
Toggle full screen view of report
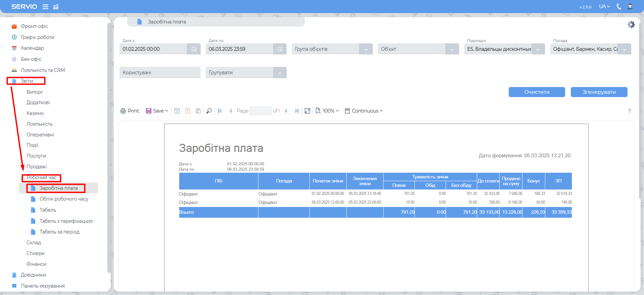pos(307,111)
